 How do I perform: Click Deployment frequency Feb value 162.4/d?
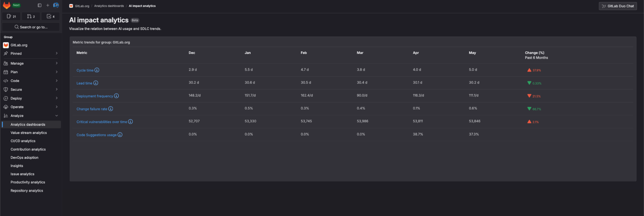[307, 95]
